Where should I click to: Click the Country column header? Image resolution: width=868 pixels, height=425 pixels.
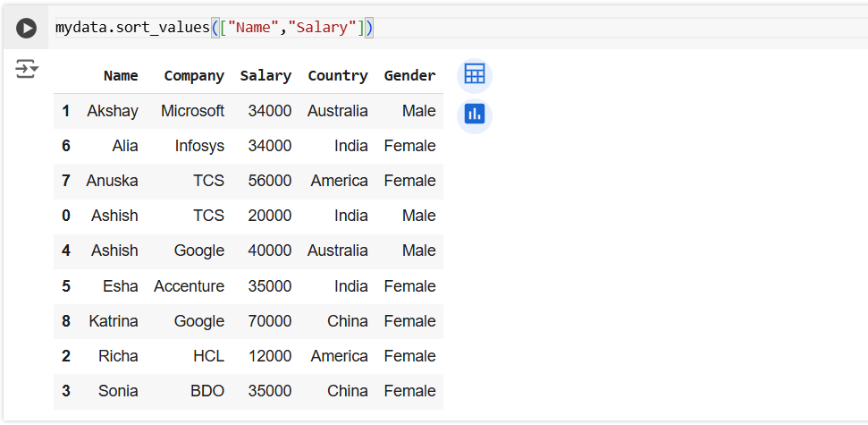pos(337,76)
